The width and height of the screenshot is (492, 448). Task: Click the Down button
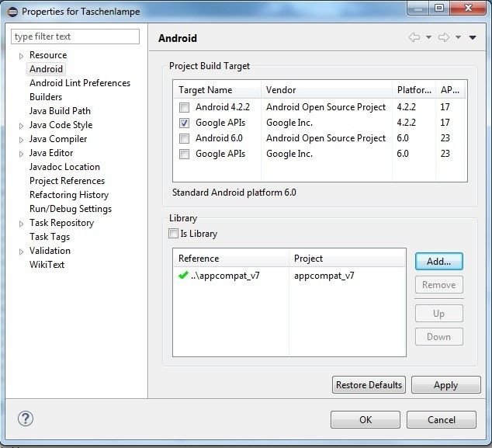438,336
